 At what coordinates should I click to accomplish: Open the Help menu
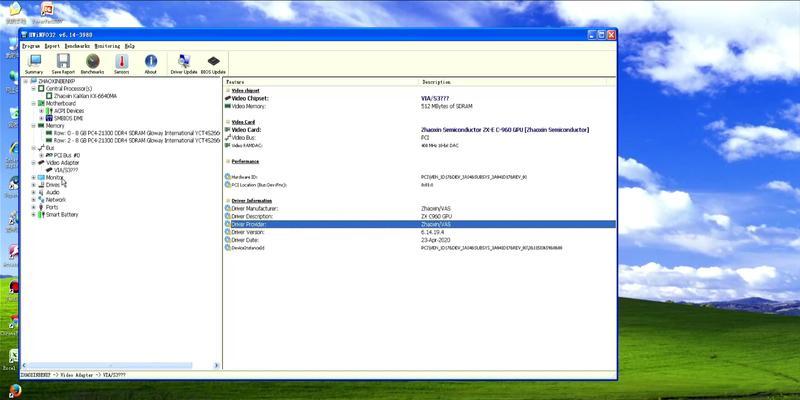pyautogui.click(x=130, y=46)
